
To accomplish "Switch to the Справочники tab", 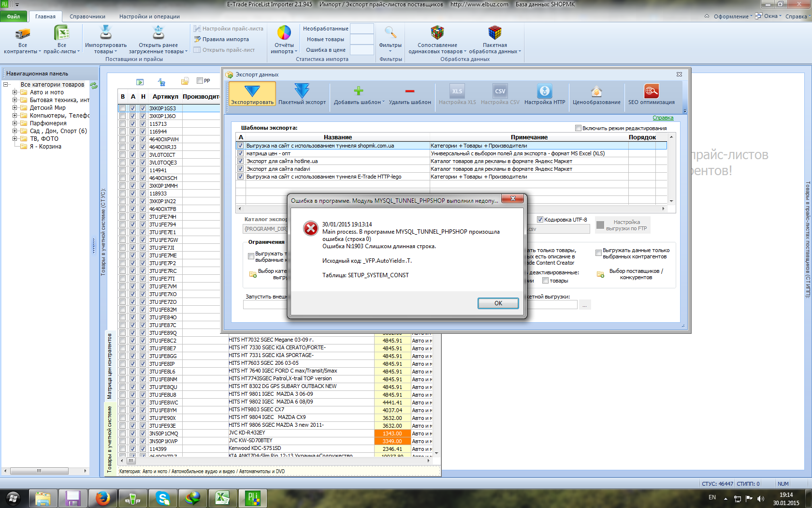I will 87,16.
